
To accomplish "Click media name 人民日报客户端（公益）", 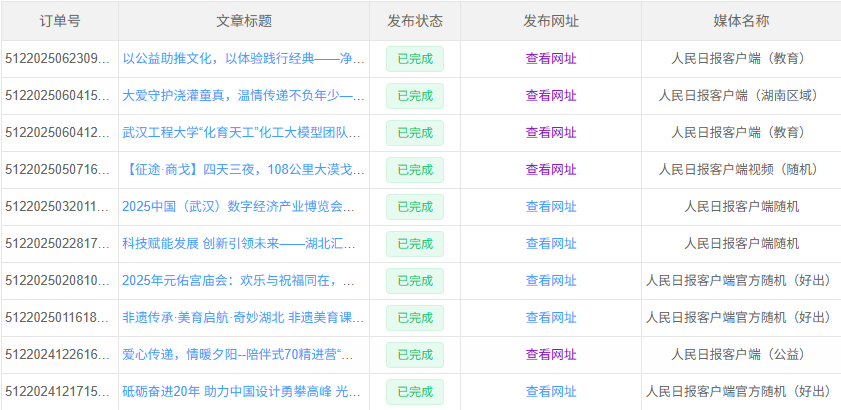I will click(x=741, y=355).
